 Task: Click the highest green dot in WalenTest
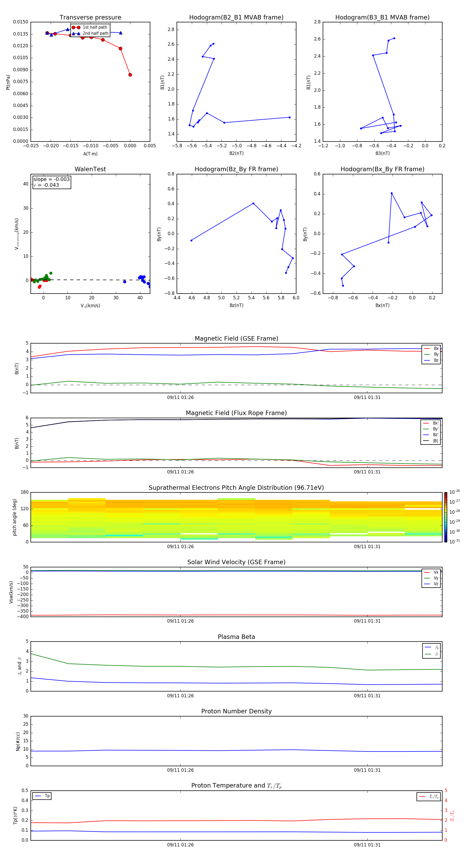[51, 273]
